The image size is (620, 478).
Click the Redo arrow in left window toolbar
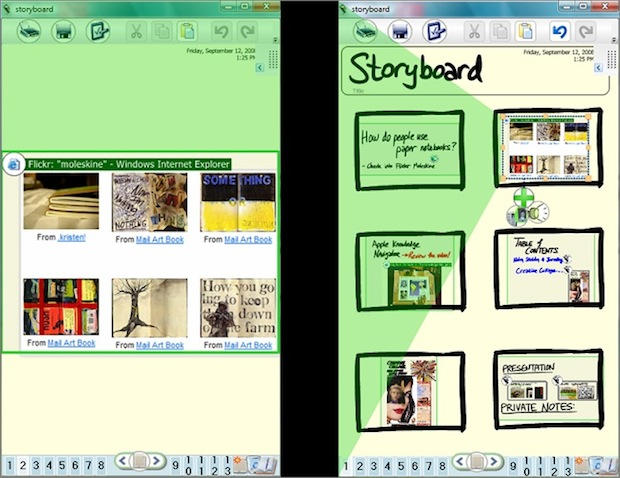(x=248, y=31)
